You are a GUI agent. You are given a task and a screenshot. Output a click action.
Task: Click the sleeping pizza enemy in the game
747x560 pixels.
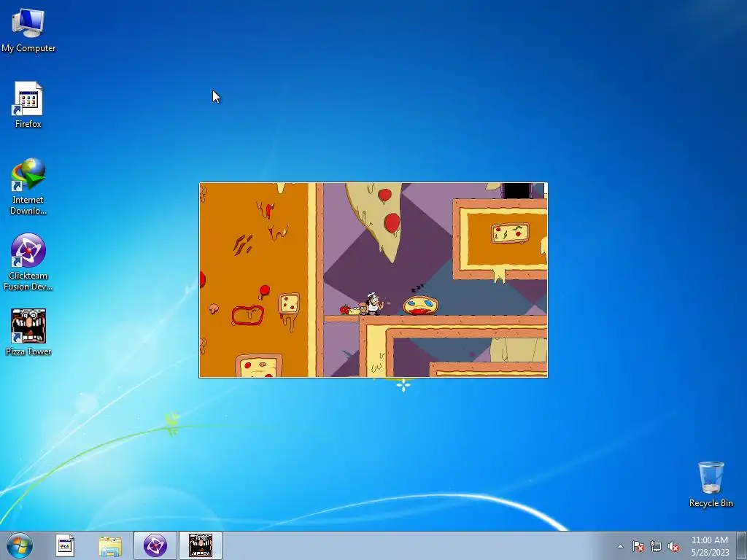click(x=420, y=305)
